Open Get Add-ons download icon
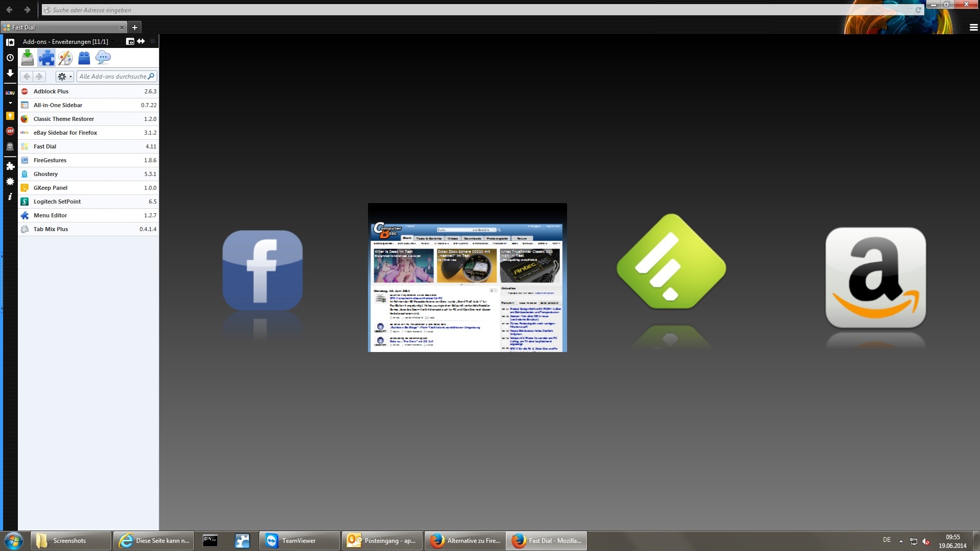The width and height of the screenshot is (980, 551). [x=28, y=58]
